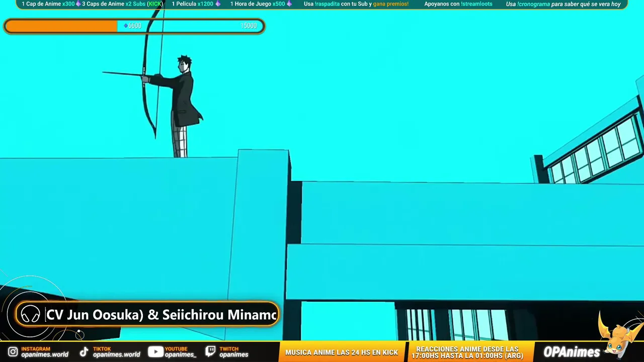Image resolution: width=644 pixels, height=362 pixels.
Task: Click the !cronograma command text
Action: [533, 4]
